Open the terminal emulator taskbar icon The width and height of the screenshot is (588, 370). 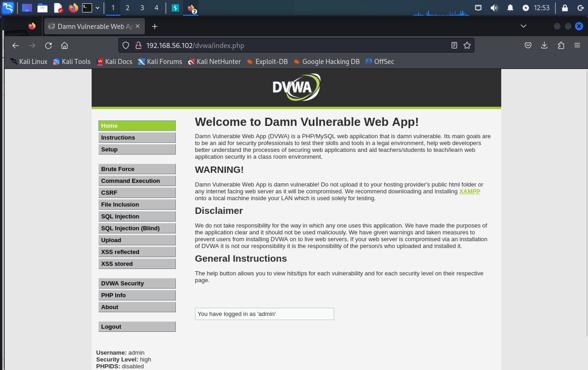[87, 8]
